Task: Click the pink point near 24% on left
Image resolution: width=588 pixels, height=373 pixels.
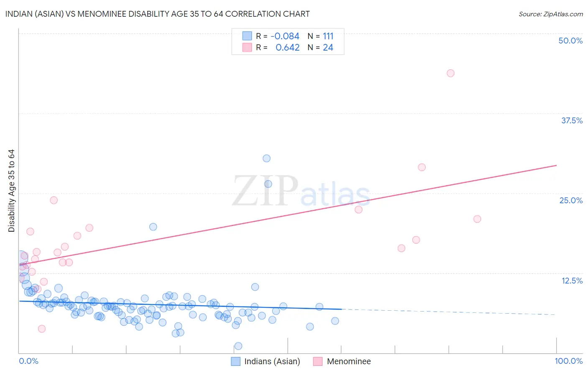Action: tap(54, 200)
